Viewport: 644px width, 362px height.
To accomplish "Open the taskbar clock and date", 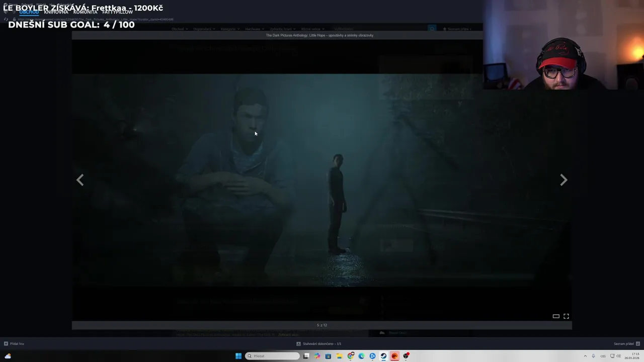I will pyautogui.click(x=632, y=356).
